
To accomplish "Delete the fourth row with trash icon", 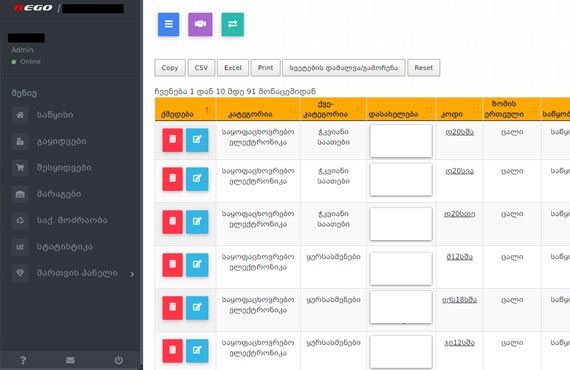I will (172, 265).
